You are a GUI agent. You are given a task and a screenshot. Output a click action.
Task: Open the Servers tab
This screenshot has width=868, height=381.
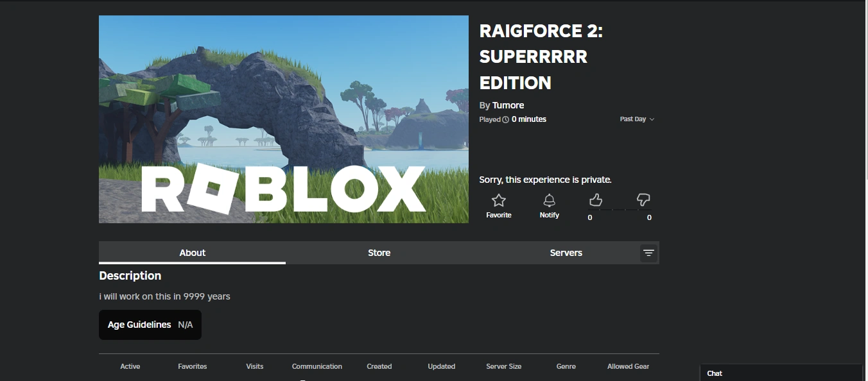(566, 253)
